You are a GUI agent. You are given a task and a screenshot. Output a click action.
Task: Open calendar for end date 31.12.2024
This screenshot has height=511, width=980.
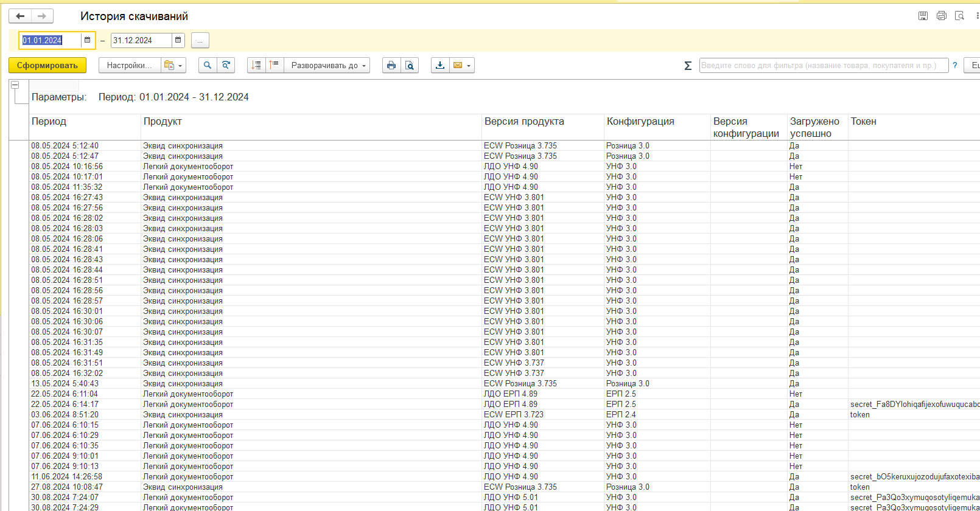point(178,40)
